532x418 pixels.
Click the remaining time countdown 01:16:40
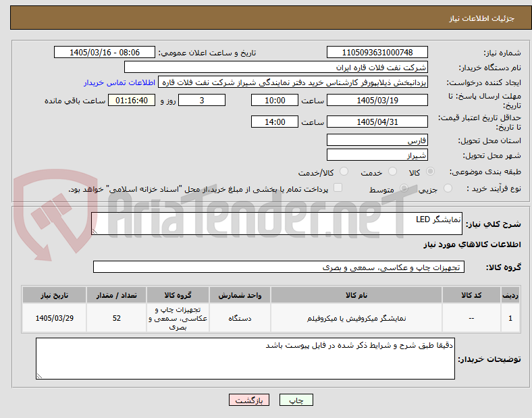132,101
